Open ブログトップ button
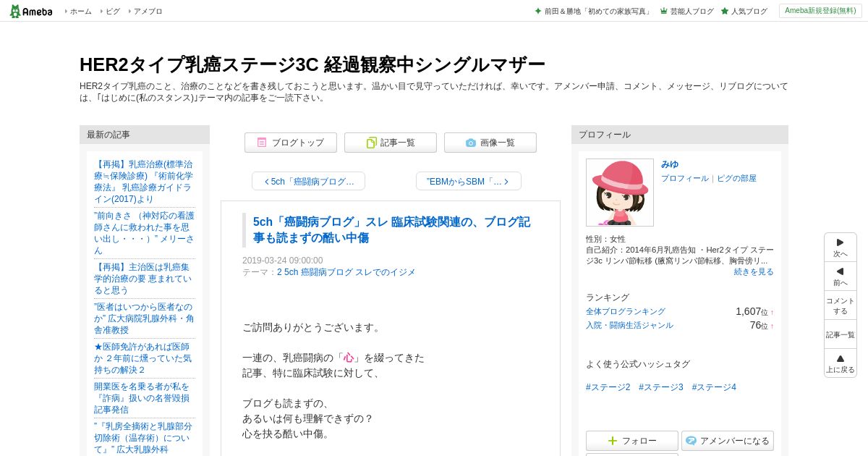 291,143
